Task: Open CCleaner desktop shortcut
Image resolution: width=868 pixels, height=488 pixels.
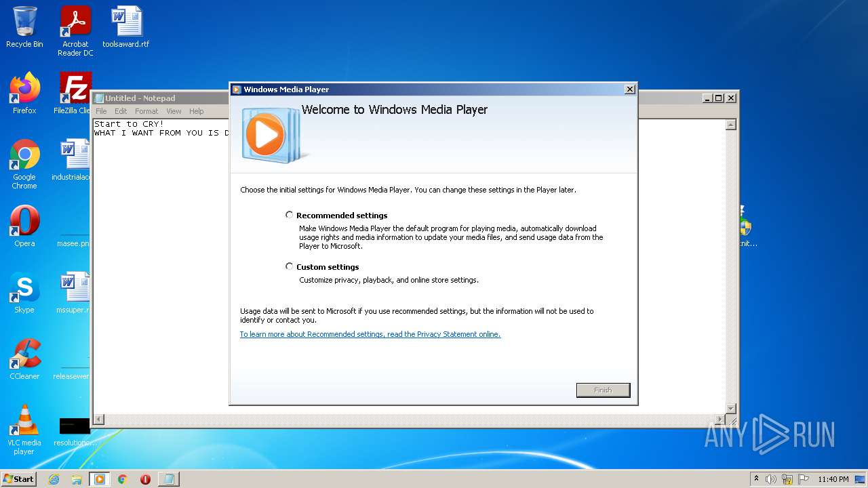Action: [x=24, y=359]
